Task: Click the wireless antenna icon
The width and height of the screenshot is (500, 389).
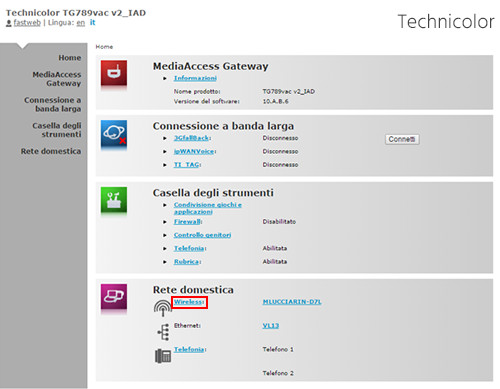Action: pos(163,308)
